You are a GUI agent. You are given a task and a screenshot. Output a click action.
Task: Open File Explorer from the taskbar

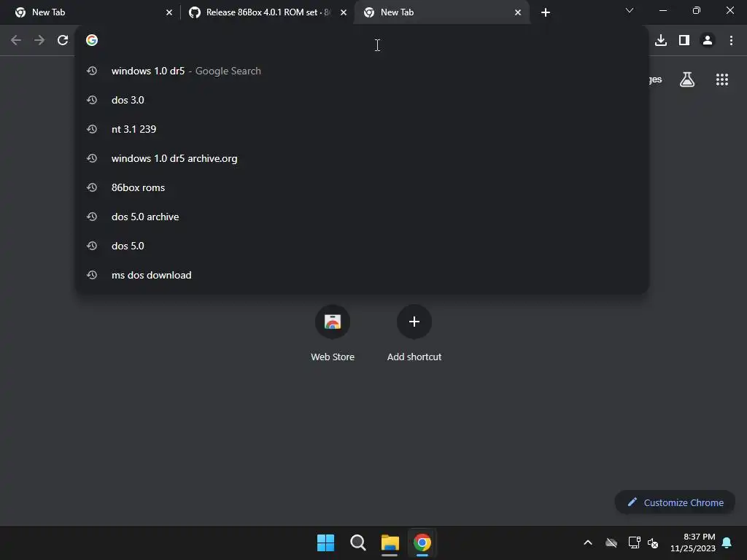pyautogui.click(x=390, y=542)
